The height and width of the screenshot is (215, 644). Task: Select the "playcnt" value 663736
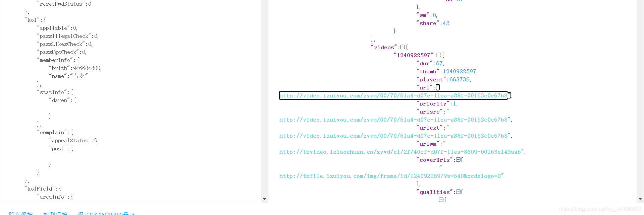point(460,79)
